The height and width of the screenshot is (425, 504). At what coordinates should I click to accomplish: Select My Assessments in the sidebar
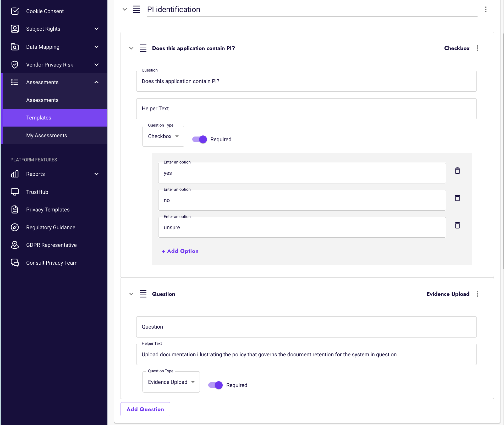click(47, 135)
